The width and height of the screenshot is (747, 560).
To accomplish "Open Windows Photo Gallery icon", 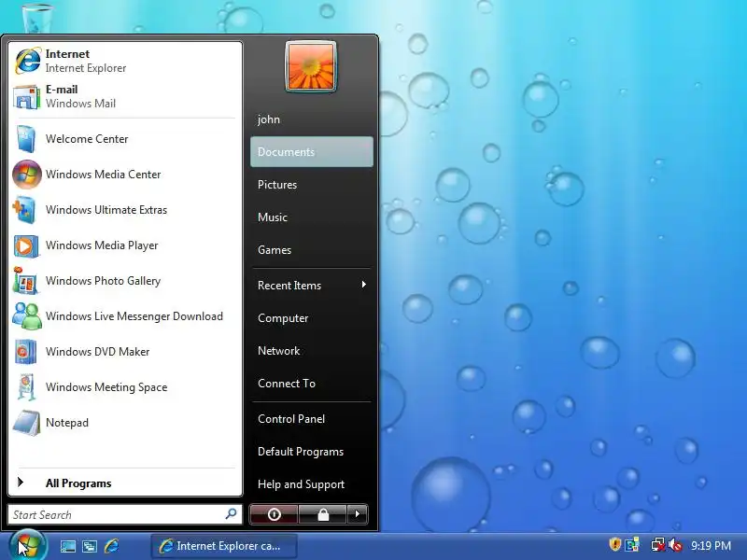I will 25,281.
